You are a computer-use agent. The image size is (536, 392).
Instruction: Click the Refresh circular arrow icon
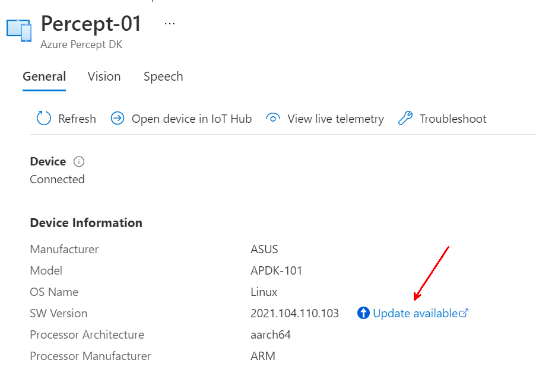tap(44, 118)
